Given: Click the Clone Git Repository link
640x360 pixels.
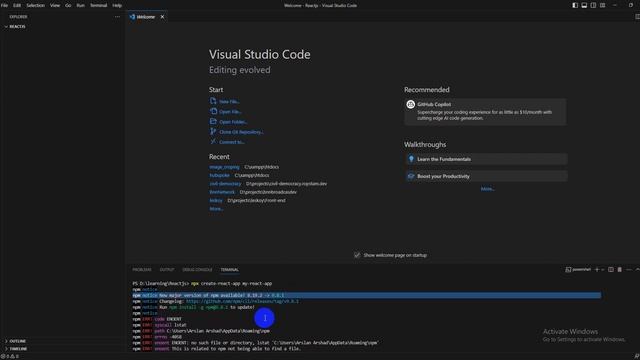Looking at the screenshot, I should tap(241, 132).
